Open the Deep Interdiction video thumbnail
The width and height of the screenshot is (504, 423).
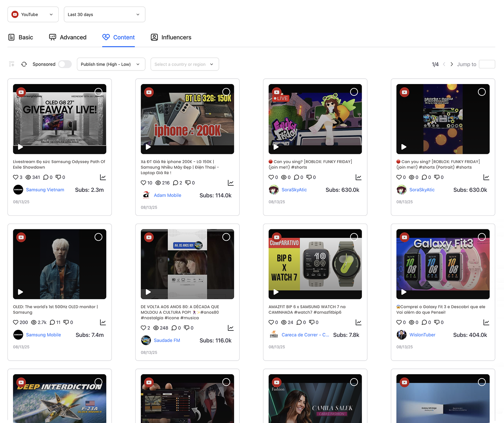60,398
